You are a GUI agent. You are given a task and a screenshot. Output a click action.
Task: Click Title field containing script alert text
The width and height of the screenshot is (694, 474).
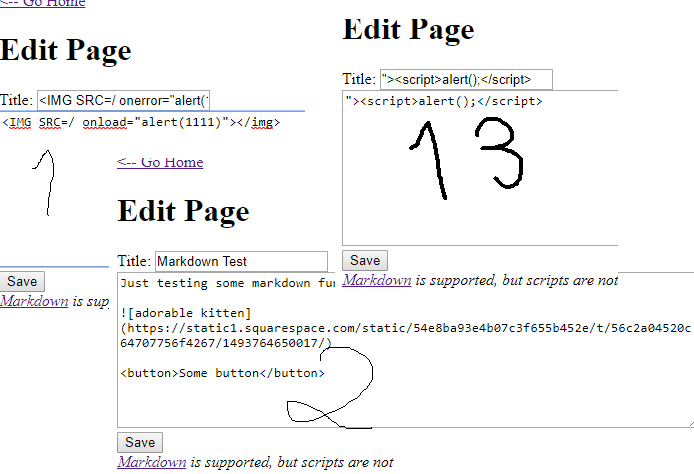[467, 80]
